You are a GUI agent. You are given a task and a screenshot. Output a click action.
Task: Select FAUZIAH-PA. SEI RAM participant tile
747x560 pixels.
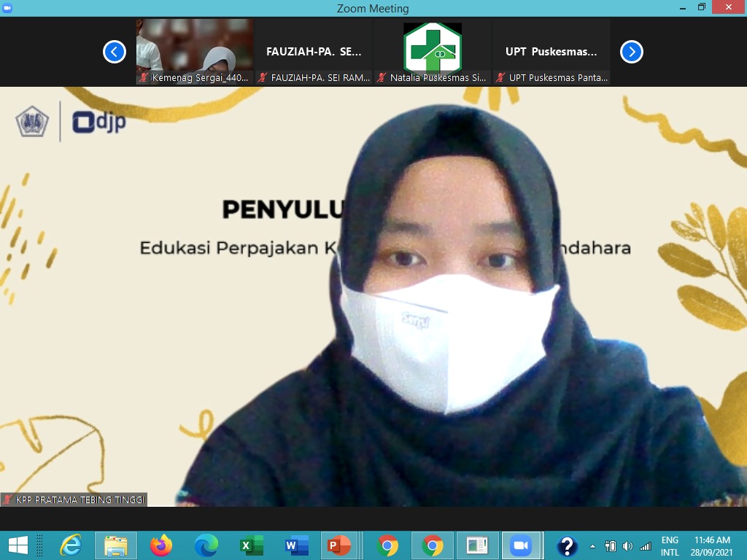tap(314, 52)
